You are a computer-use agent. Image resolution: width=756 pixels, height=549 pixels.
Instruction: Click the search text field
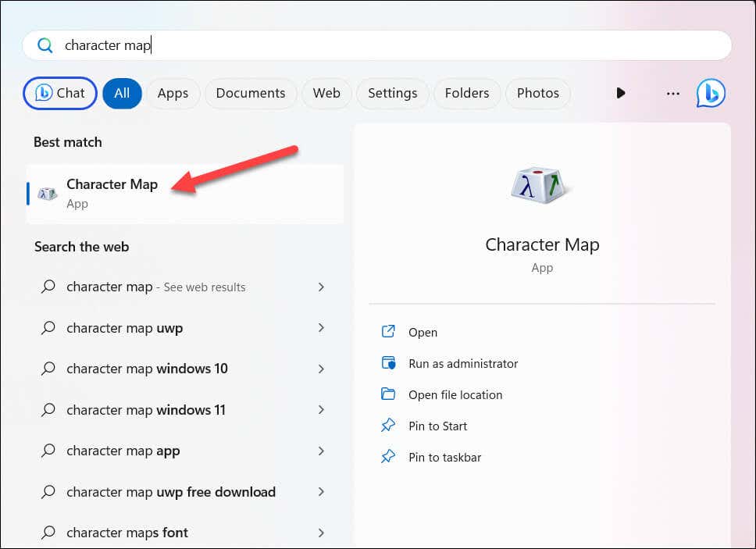tap(376, 45)
